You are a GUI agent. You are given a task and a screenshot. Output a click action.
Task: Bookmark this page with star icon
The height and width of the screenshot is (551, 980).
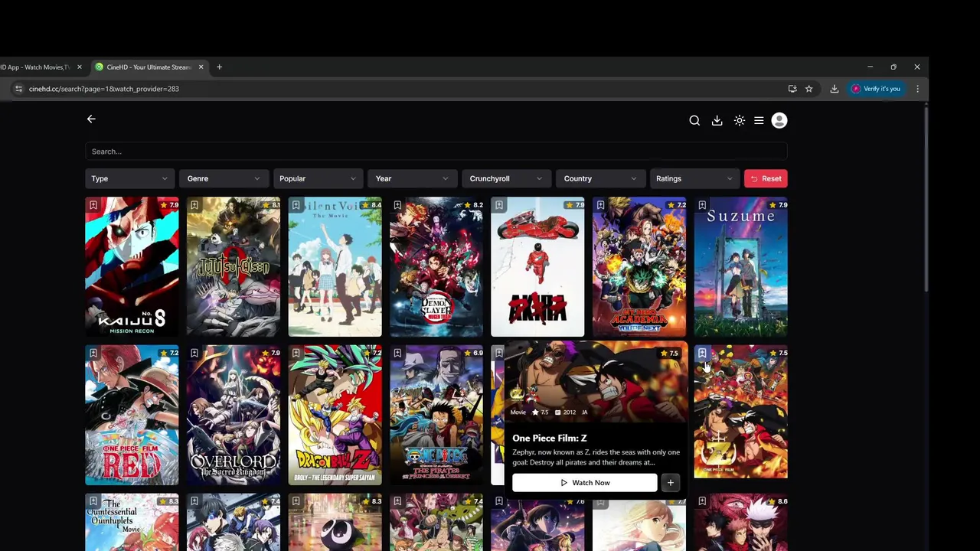[808, 89]
